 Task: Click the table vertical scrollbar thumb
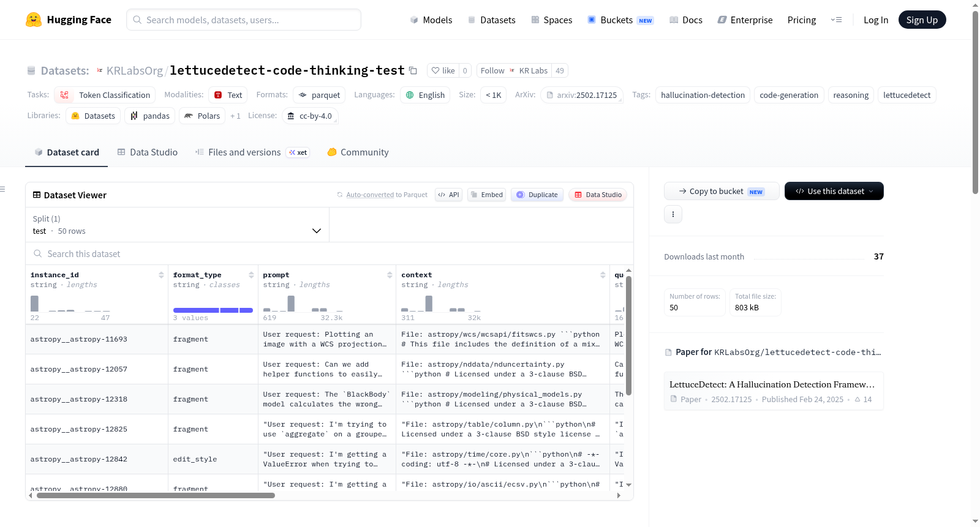[x=628, y=335]
